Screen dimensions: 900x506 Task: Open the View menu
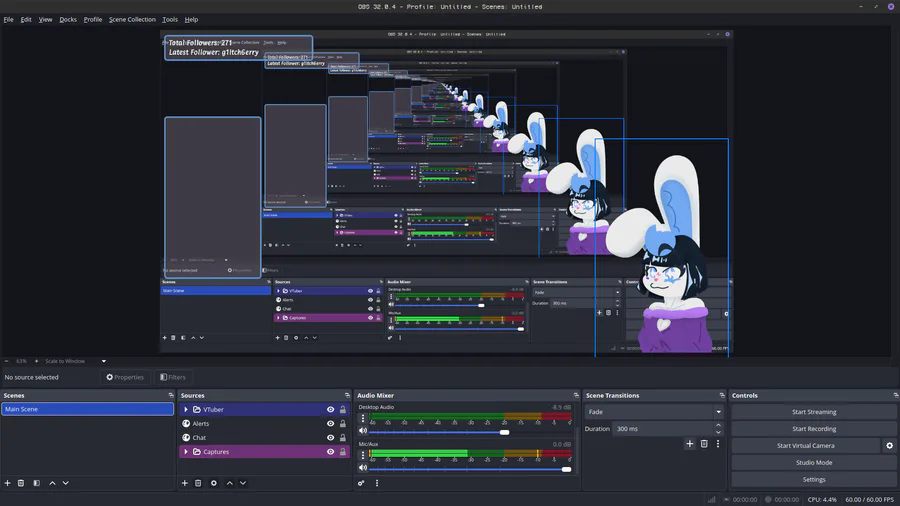(45, 20)
